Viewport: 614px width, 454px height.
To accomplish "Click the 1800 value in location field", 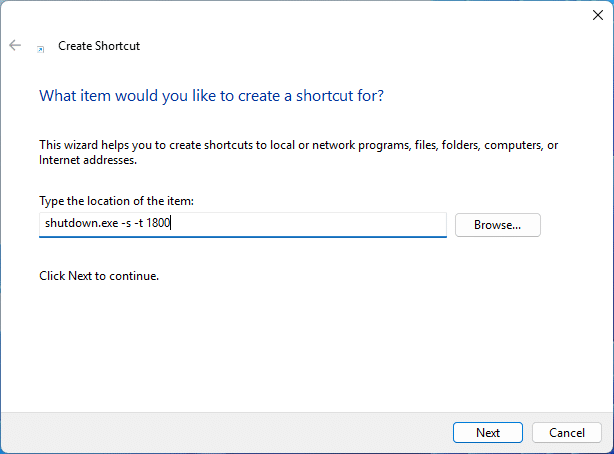I will point(158,223).
